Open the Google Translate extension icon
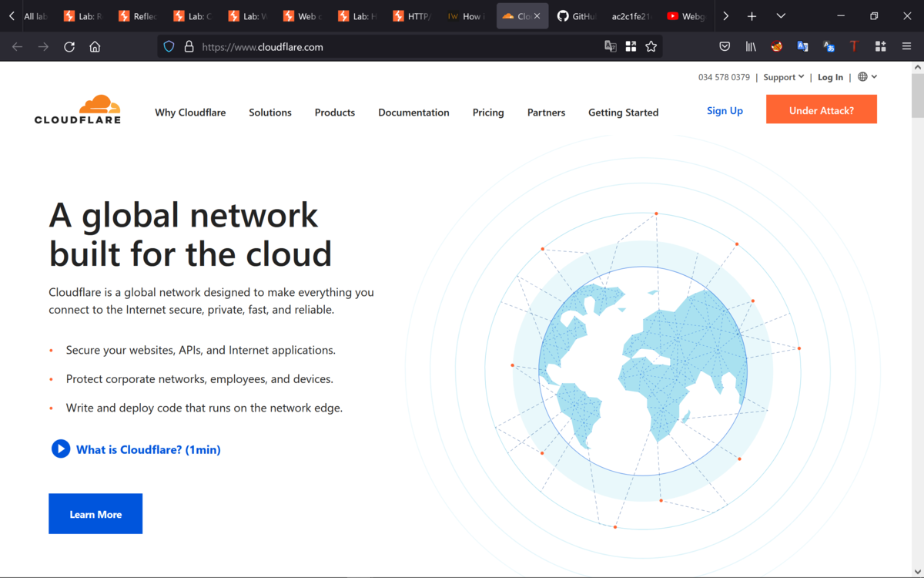Viewport: 924px width, 578px height. coord(802,46)
